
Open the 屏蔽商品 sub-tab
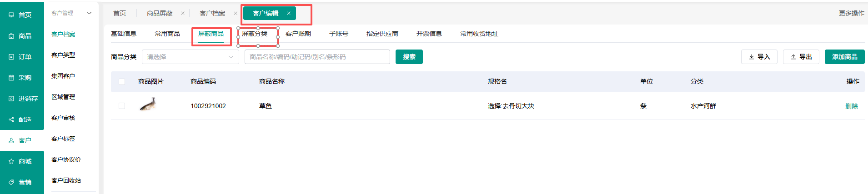pos(211,34)
